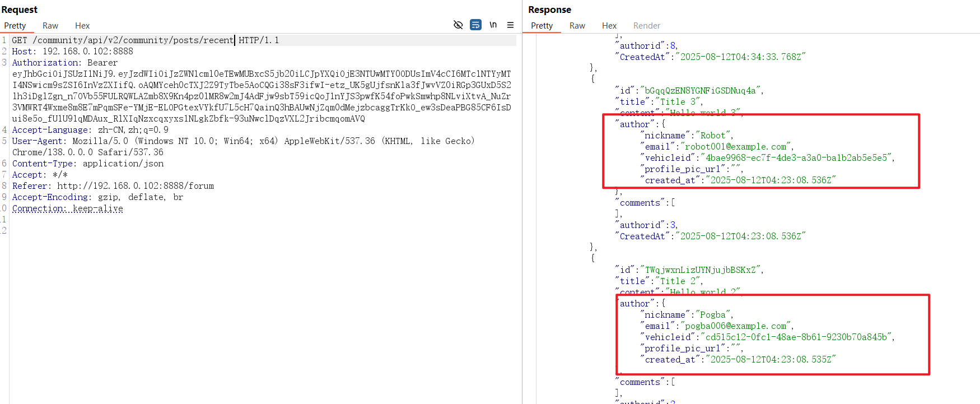
Task: Click the gzip, deflate, br value
Action: pyautogui.click(x=141, y=197)
